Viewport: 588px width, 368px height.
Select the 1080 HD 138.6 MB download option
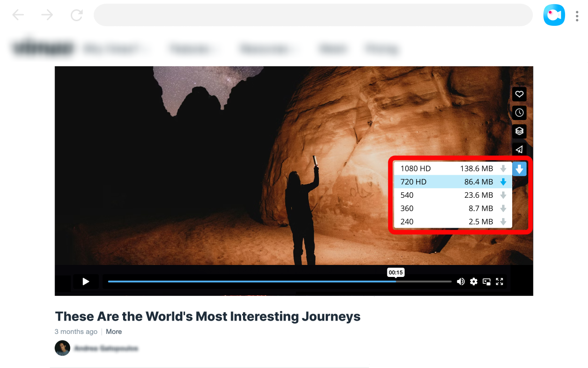(453, 168)
